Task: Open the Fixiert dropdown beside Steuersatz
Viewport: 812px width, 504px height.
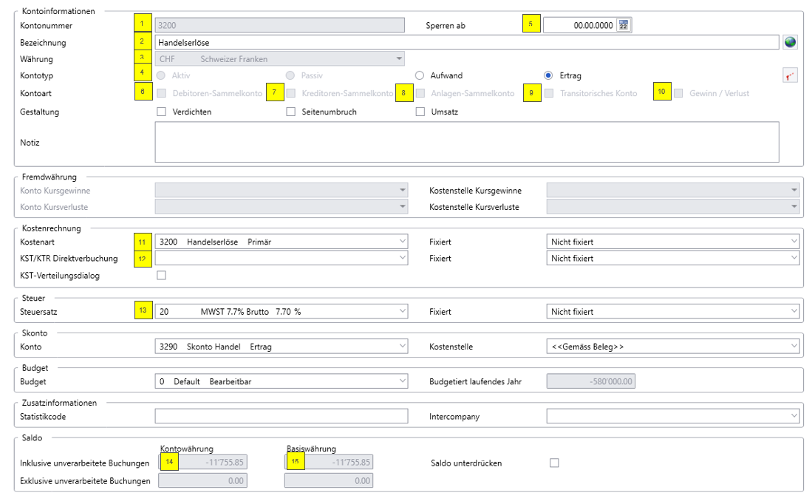Action: click(673, 311)
